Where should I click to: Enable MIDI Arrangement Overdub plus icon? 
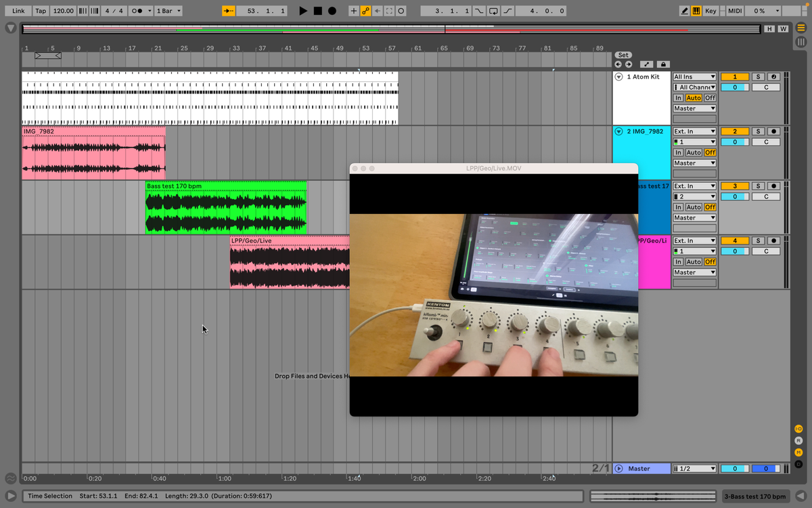tap(354, 11)
